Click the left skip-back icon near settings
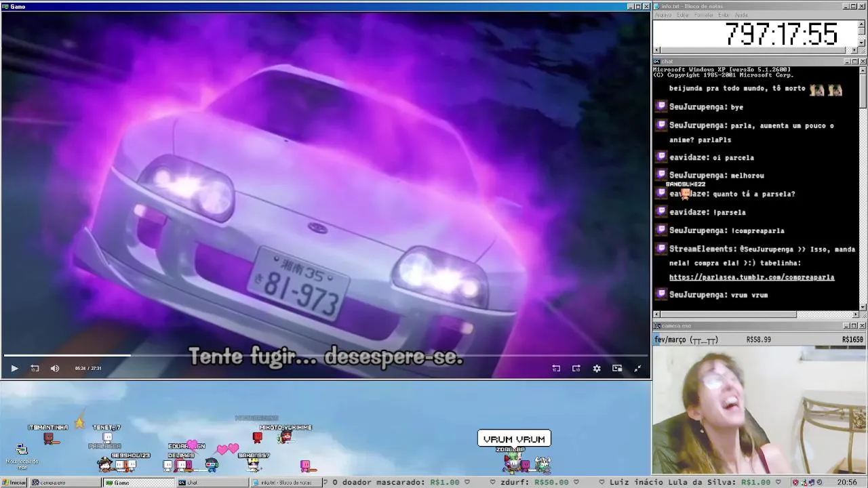Image resolution: width=868 pixels, height=488 pixels. 556,368
